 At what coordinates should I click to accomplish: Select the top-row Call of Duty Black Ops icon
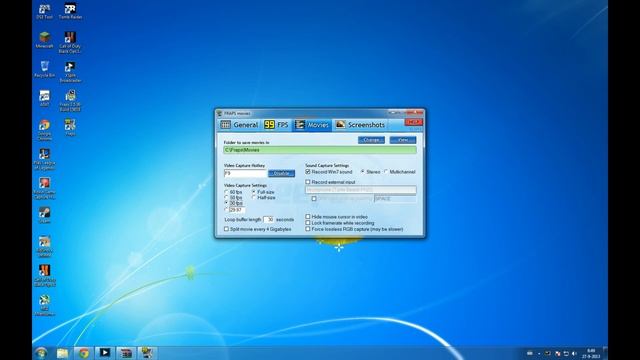click(70, 42)
